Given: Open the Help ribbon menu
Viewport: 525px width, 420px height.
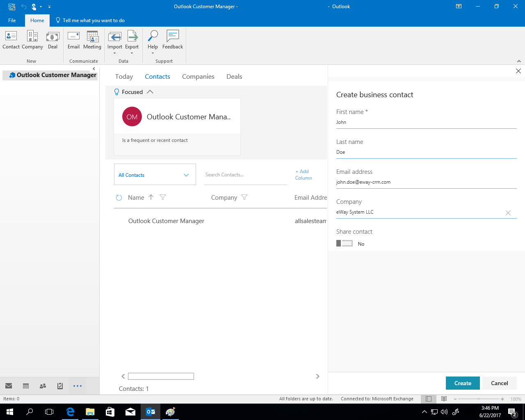Looking at the screenshot, I should [153, 42].
